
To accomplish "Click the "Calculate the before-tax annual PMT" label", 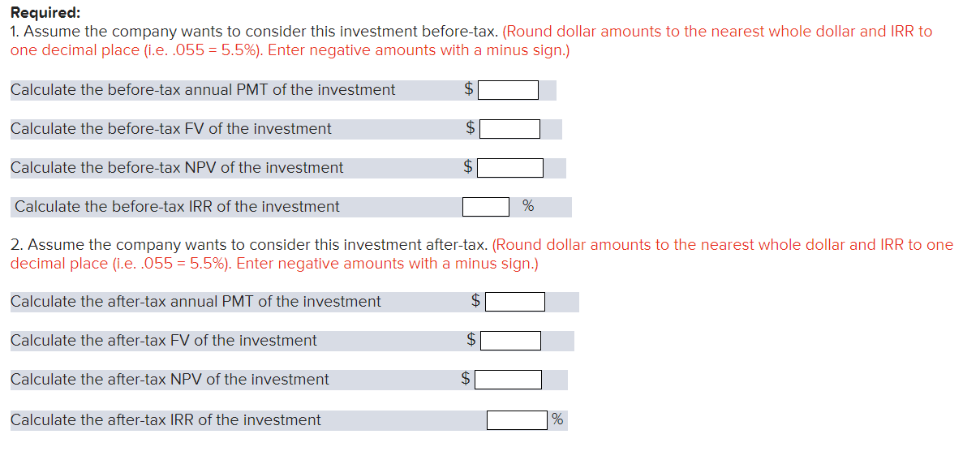I will click(203, 90).
